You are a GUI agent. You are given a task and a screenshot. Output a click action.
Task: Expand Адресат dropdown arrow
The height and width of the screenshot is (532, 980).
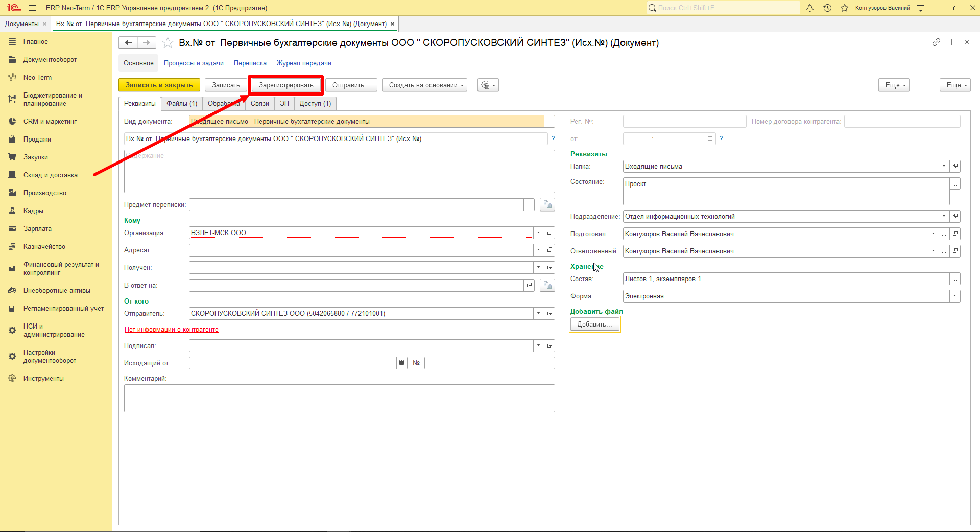[x=538, y=250]
